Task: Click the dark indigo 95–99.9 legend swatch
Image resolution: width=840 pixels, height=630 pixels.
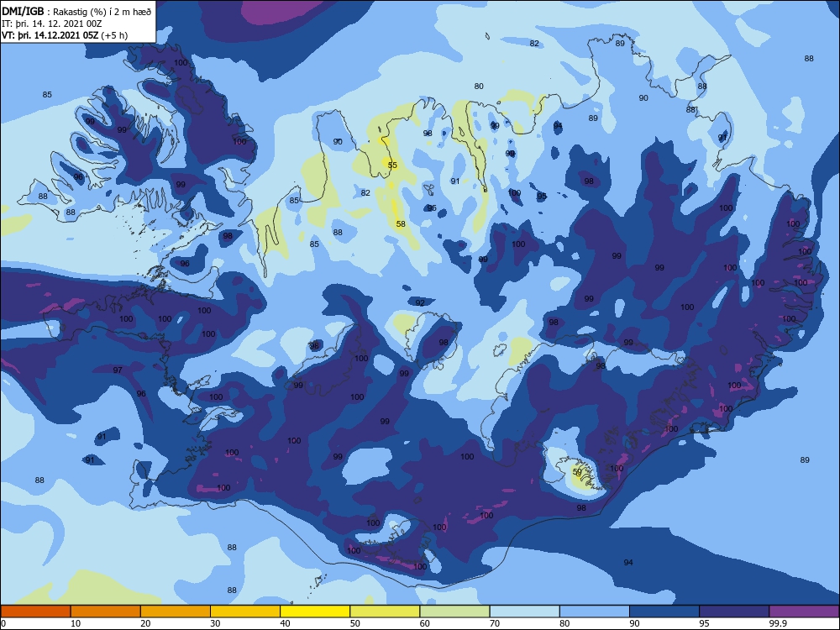Action: pyautogui.click(x=734, y=612)
